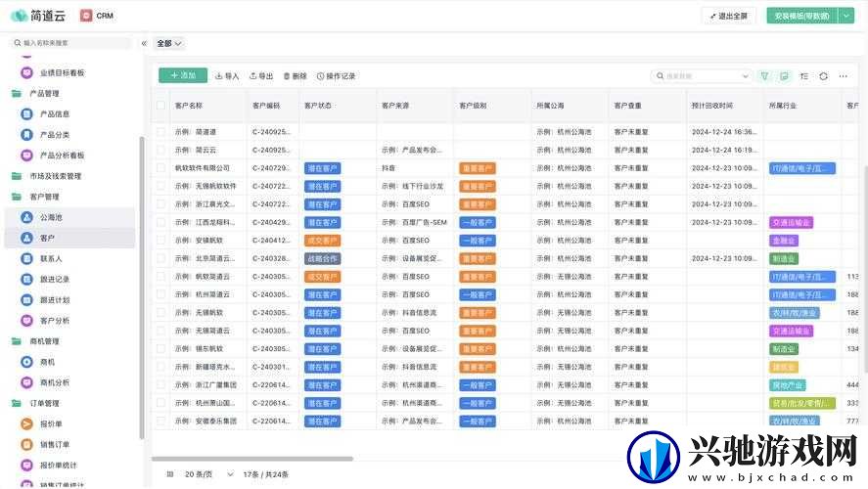Expand the 市场及线索管理 folder
This screenshot has width=868, height=489.
tap(17, 176)
